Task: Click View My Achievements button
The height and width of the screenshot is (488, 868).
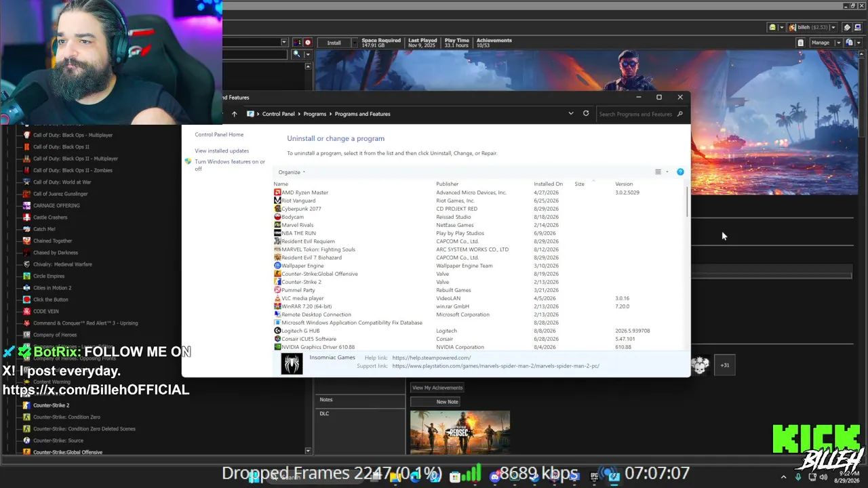Action: tap(437, 388)
